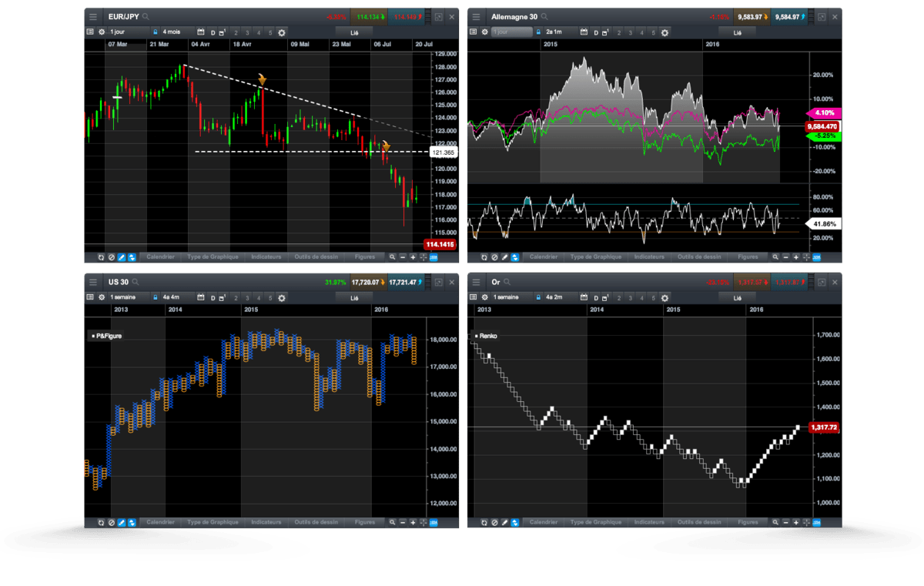Enable the blue sync arrows icon on US 30
The height and width of the screenshot is (586, 924).
click(132, 522)
